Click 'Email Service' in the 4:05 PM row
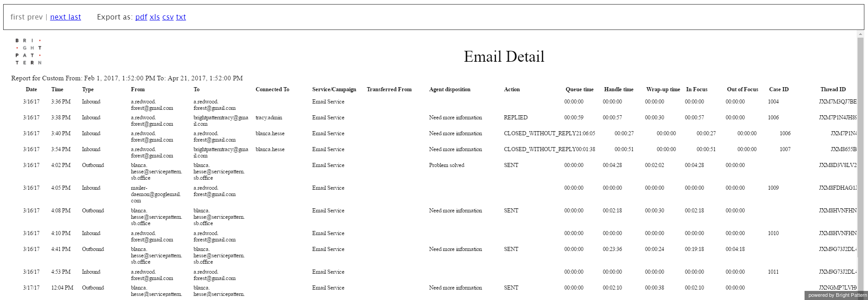 click(328, 188)
